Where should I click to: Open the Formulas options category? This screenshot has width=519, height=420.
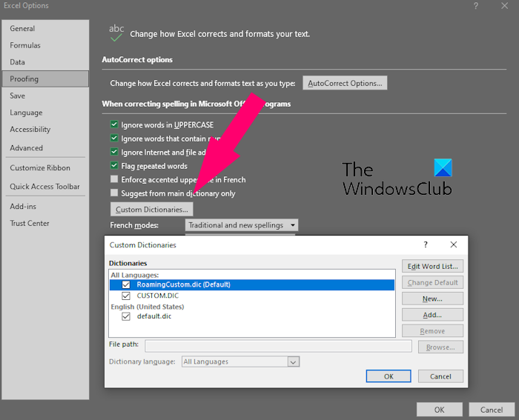coord(45,45)
